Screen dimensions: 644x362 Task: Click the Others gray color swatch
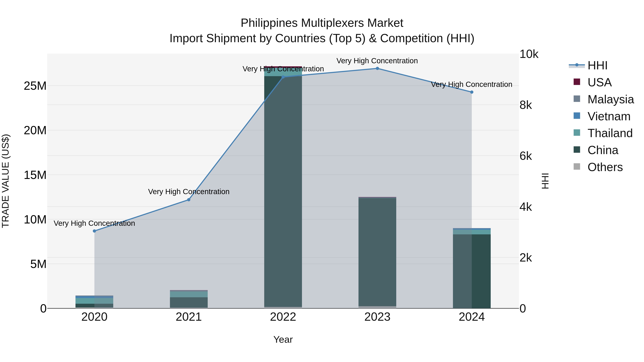tap(577, 166)
